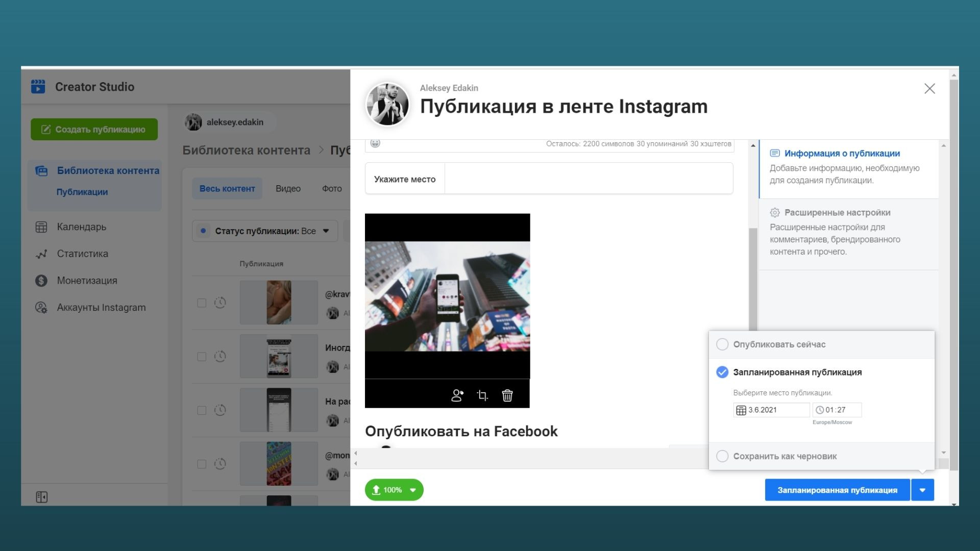The image size is (980, 551).
Task: Select Опубликовать сейчас radio option
Action: 722,344
